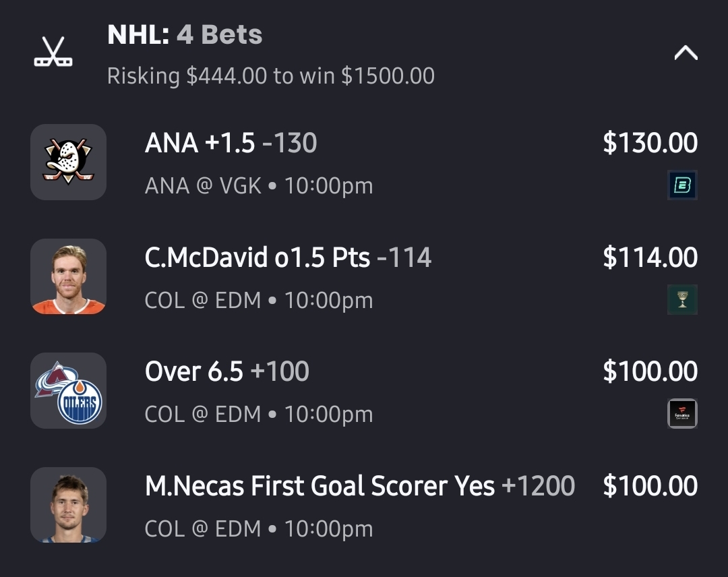The width and height of the screenshot is (728, 577).
Task: Open the Over 6.5 +100 bet
Action: tap(226, 371)
